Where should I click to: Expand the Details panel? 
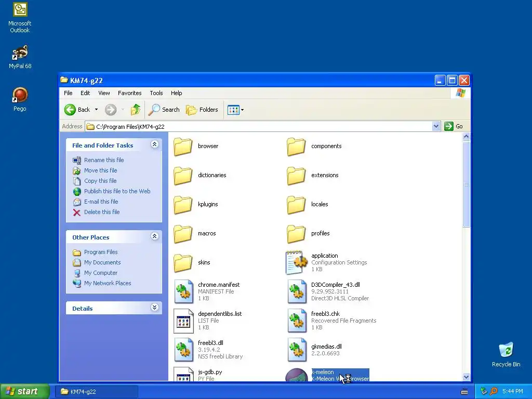154,308
